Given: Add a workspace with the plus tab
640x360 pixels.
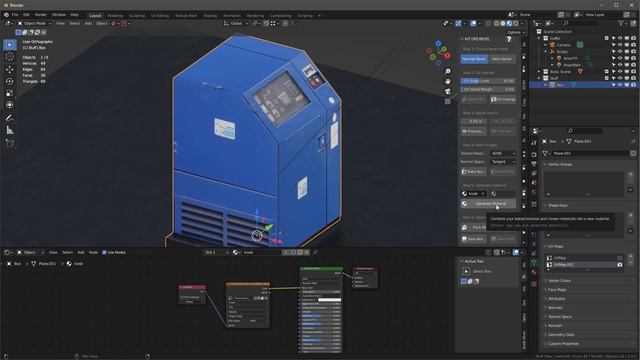Looking at the screenshot, I should [320, 16].
